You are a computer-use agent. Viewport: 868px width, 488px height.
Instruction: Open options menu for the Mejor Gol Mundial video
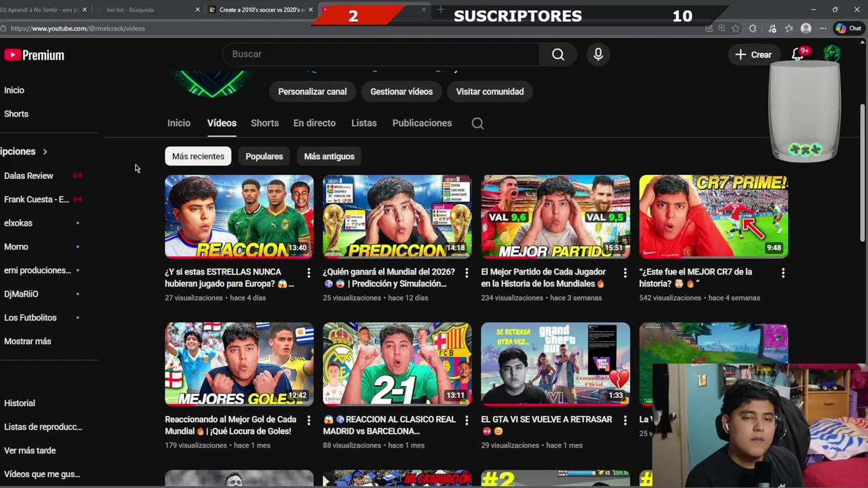coord(309,420)
